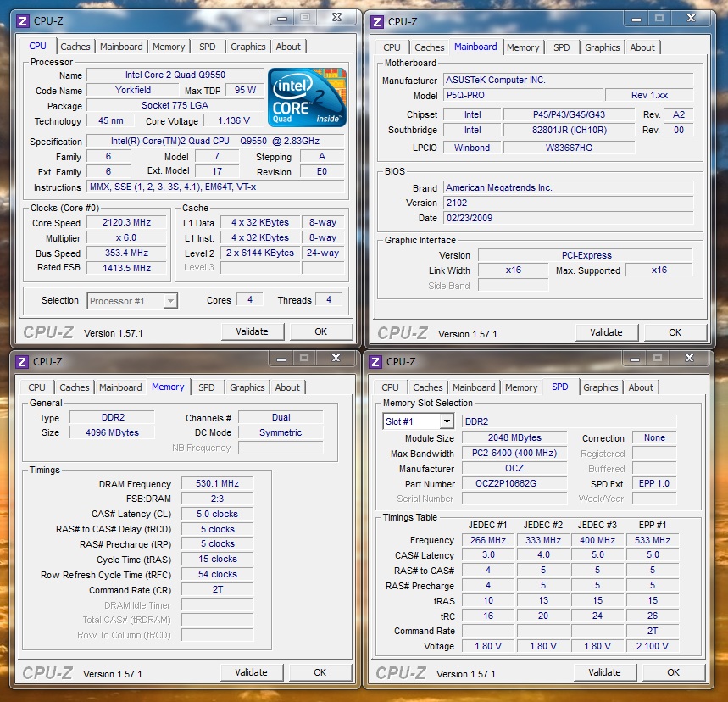Select SPD tab in the CPU window
Image resolution: width=728 pixels, height=702 pixels.
208,47
